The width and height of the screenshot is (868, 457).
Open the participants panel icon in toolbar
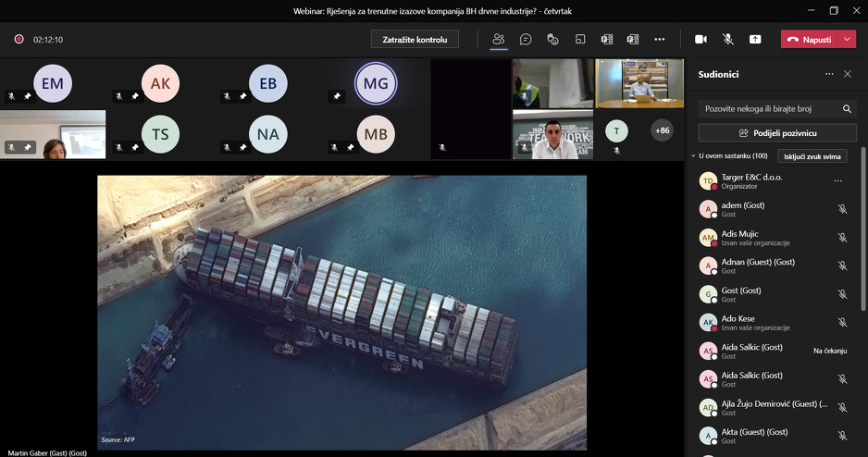coord(498,39)
